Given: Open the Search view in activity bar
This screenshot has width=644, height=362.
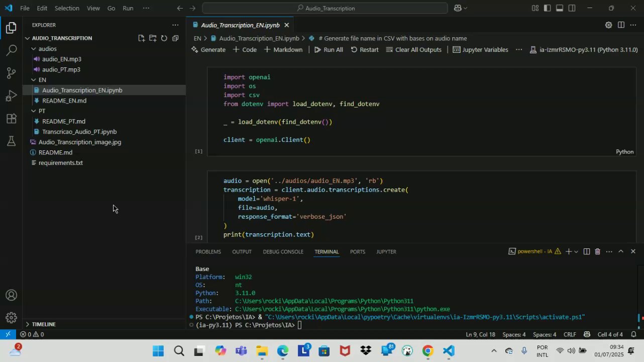Looking at the screenshot, I should (x=11, y=50).
